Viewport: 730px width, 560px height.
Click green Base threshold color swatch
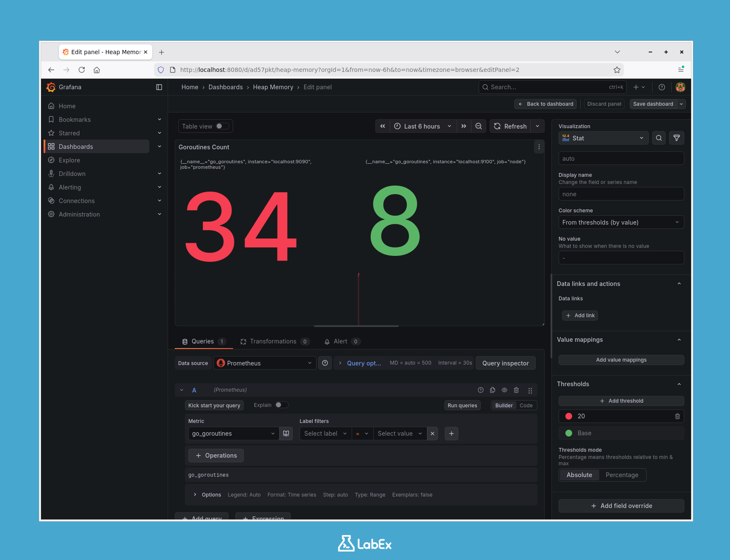click(569, 433)
